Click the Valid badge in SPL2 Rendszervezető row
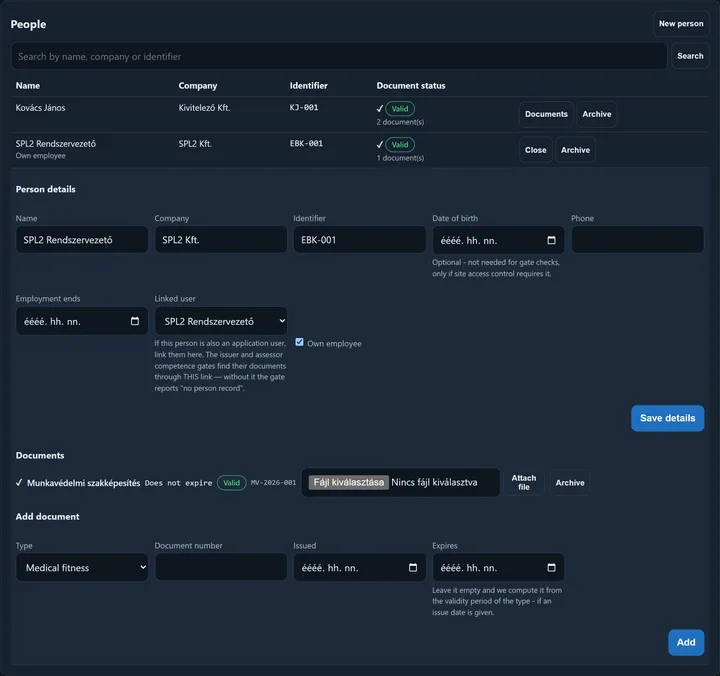 click(x=400, y=145)
